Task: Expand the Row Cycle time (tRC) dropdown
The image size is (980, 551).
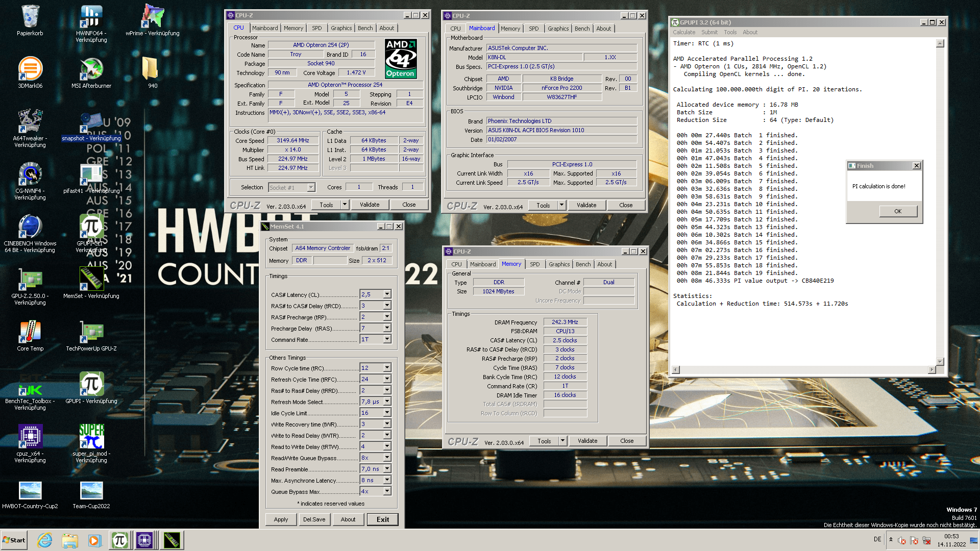Action: pos(387,368)
